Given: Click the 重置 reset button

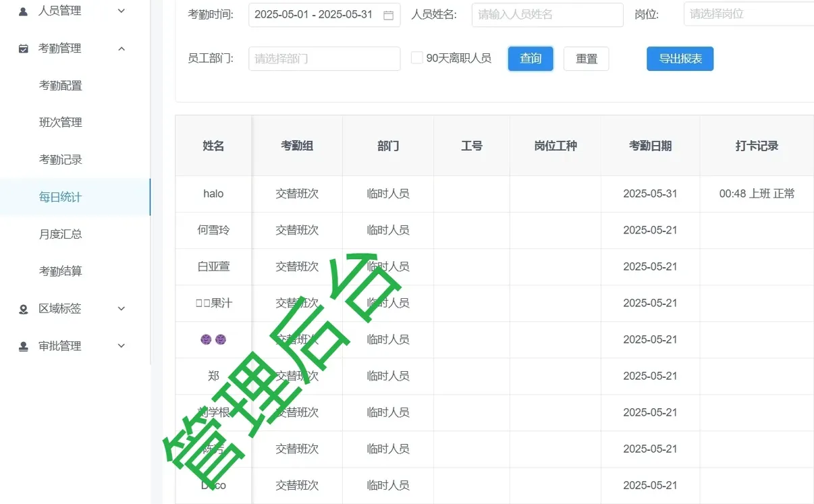Looking at the screenshot, I should [x=586, y=59].
